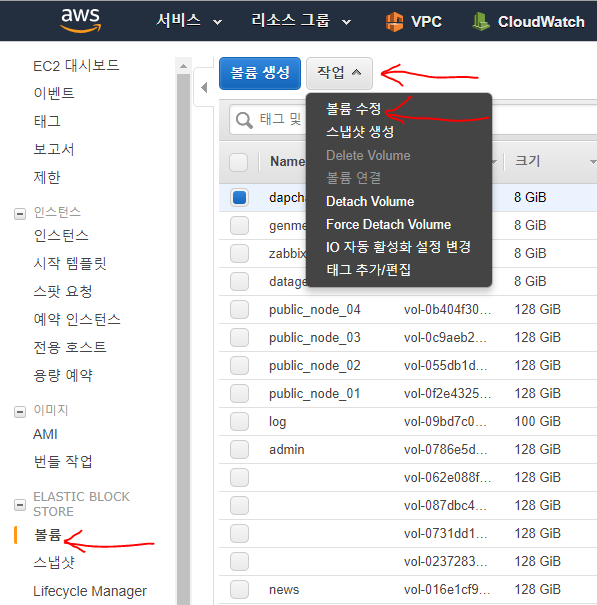Select volume ID vol-016e1cf9...
Image resolution: width=597 pixels, height=605 pixels.
coord(447,590)
